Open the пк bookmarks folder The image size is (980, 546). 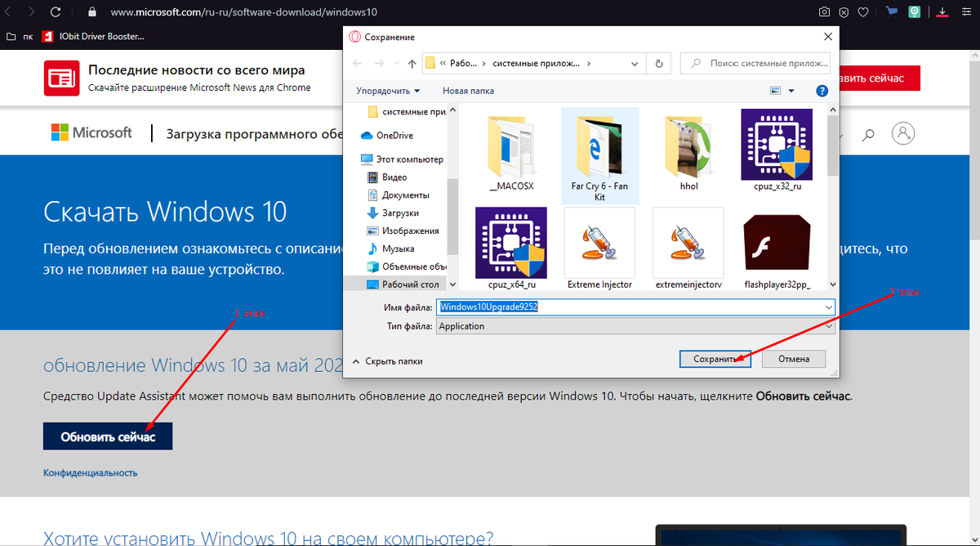[20, 36]
